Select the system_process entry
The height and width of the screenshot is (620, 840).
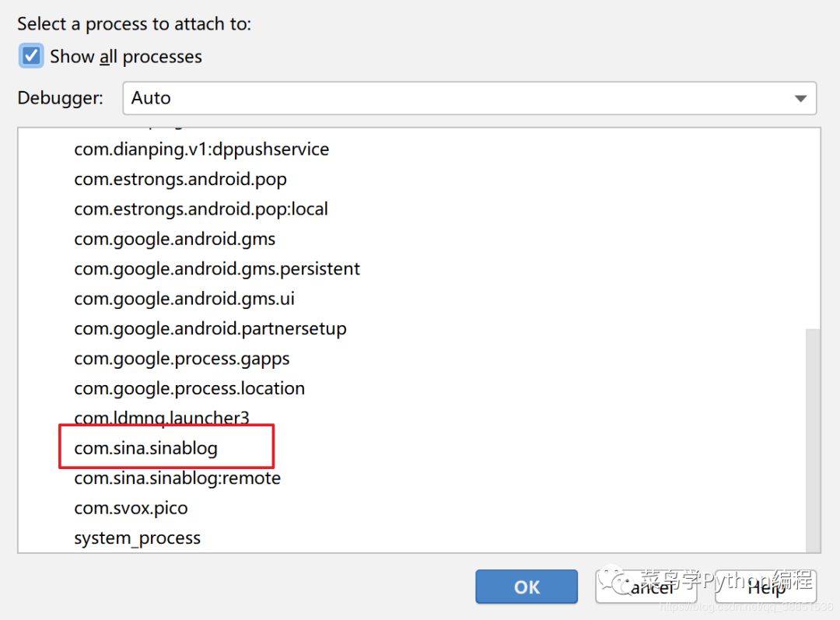pyautogui.click(x=137, y=538)
